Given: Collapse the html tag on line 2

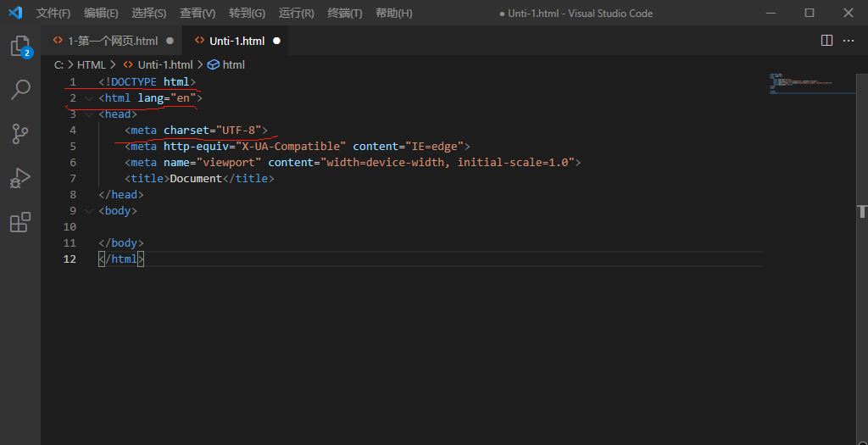Looking at the screenshot, I should 89,98.
